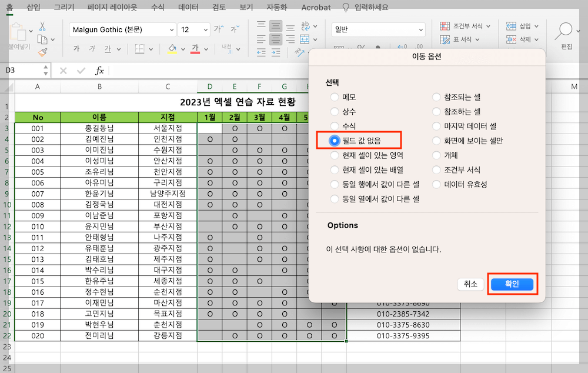Click the Name Box showing D3
The image size is (588, 373).
tap(21, 69)
